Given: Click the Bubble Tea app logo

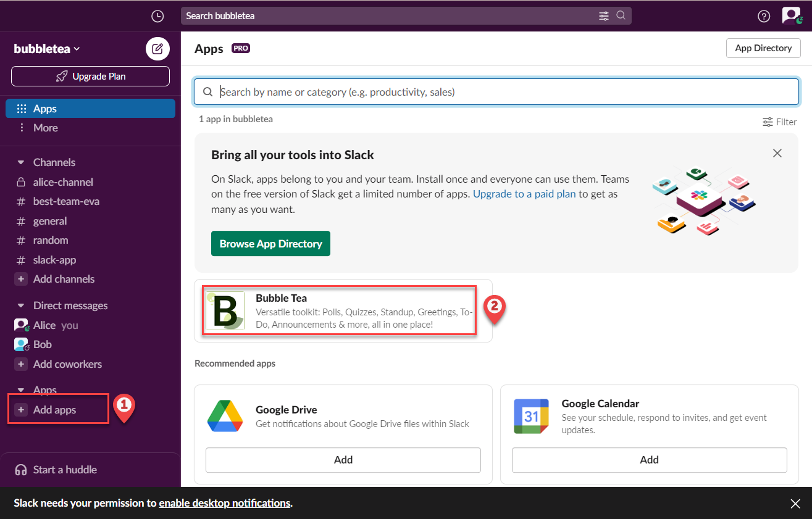Looking at the screenshot, I should pyautogui.click(x=225, y=310).
